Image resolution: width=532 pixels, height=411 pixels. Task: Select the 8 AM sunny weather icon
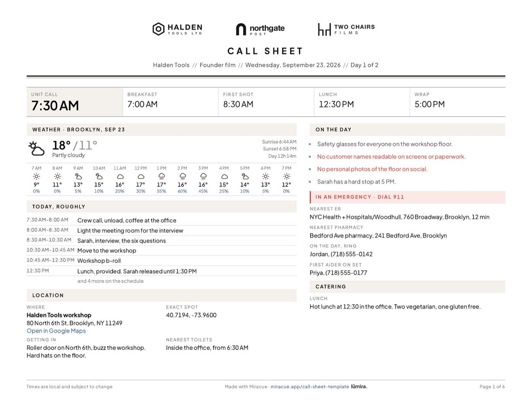point(57,176)
